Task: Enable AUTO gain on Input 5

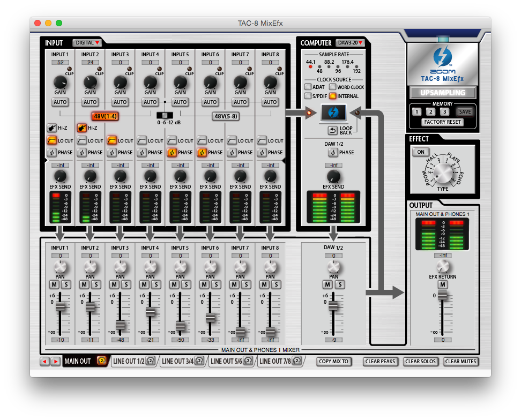Action: (180, 102)
